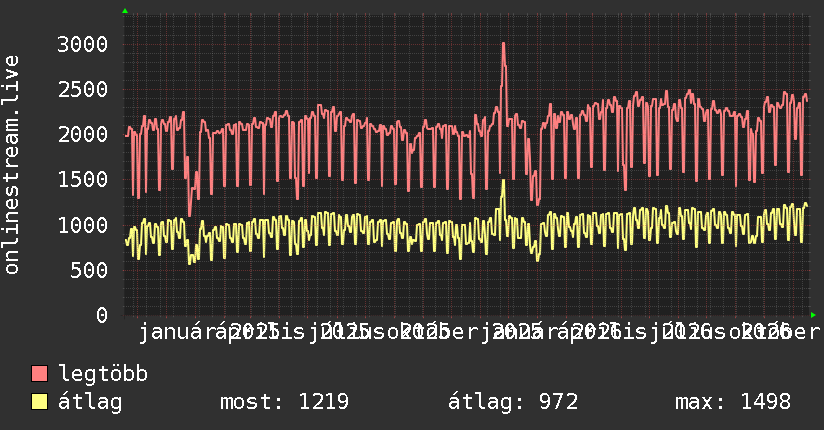Click the green arrow atop y-axis

[x=125, y=11]
